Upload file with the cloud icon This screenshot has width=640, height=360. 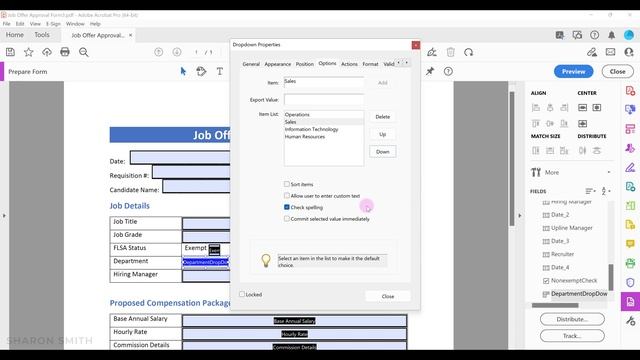click(x=47, y=52)
